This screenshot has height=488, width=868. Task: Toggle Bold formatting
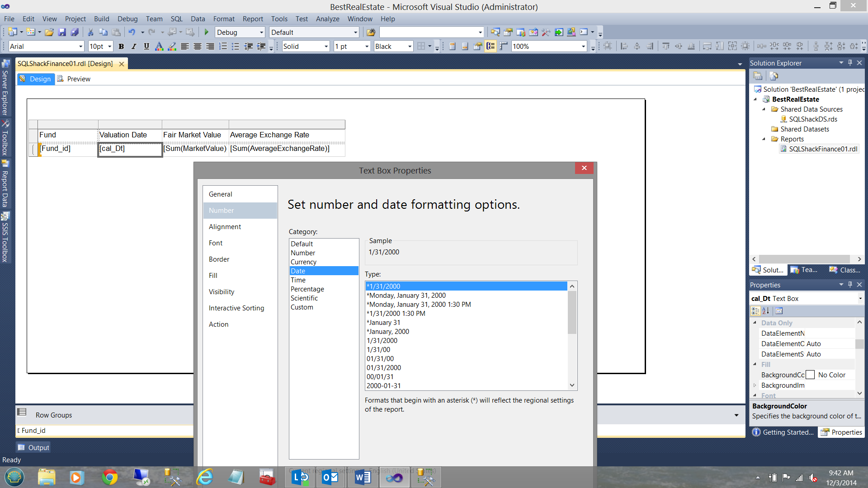click(x=121, y=46)
